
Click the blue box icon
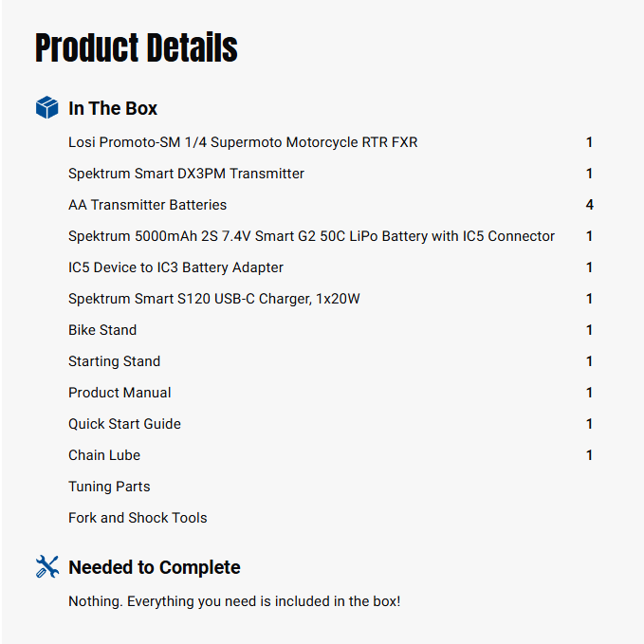click(46, 108)
